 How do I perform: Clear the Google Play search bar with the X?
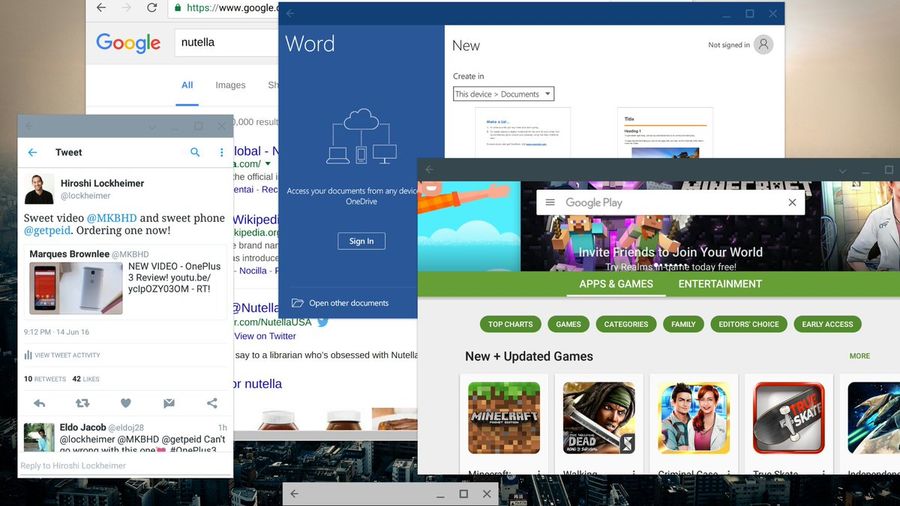[x=792, y=203]
